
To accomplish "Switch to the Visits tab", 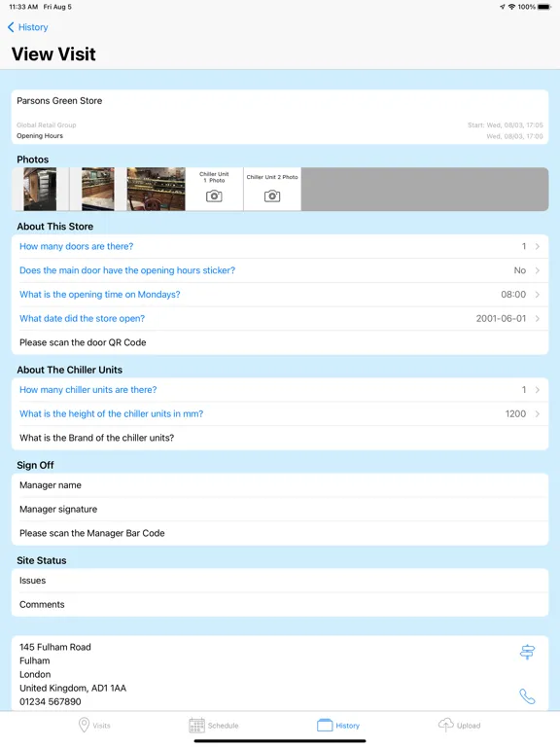I will click(93, 725).
